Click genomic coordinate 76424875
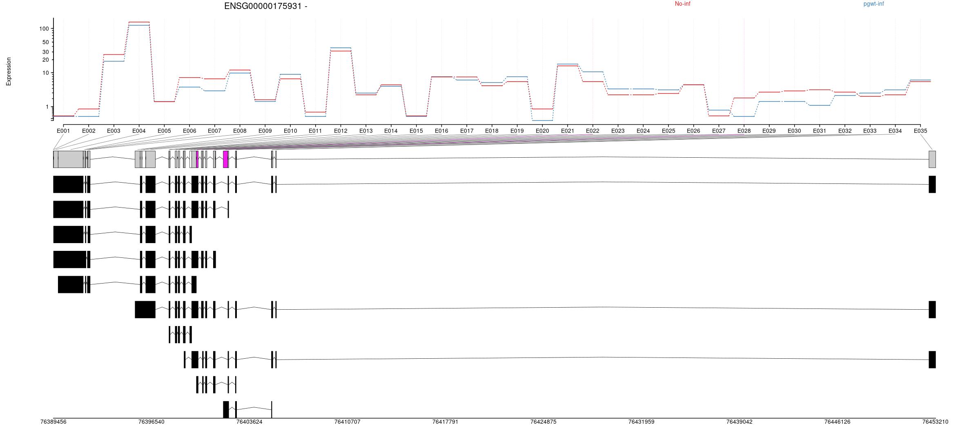The height and width of the screenshot is (429, 980). [543, 422]
